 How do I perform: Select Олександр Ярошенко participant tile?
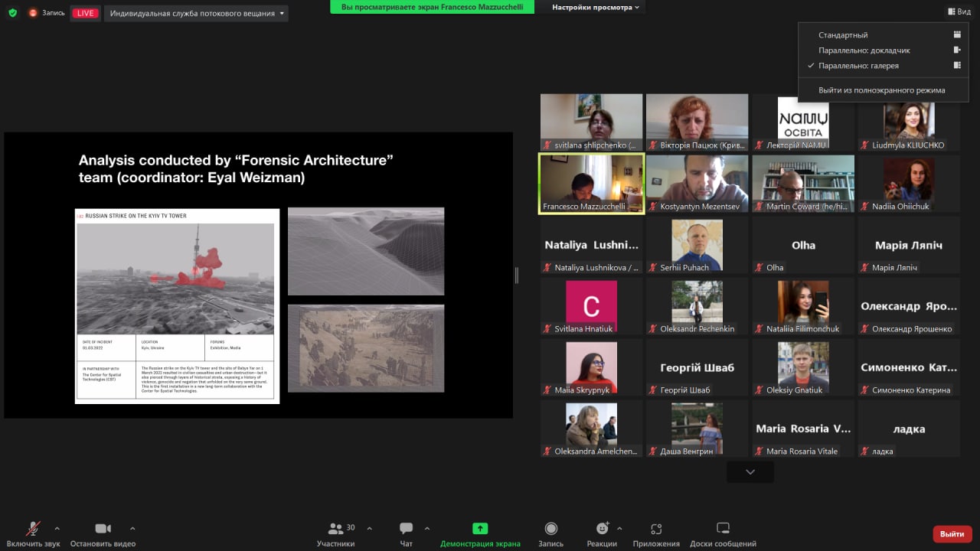click(x=909, y=306)
